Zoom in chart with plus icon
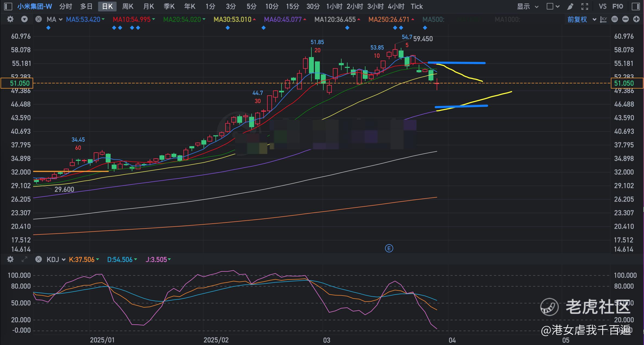 tap(636, 19)
